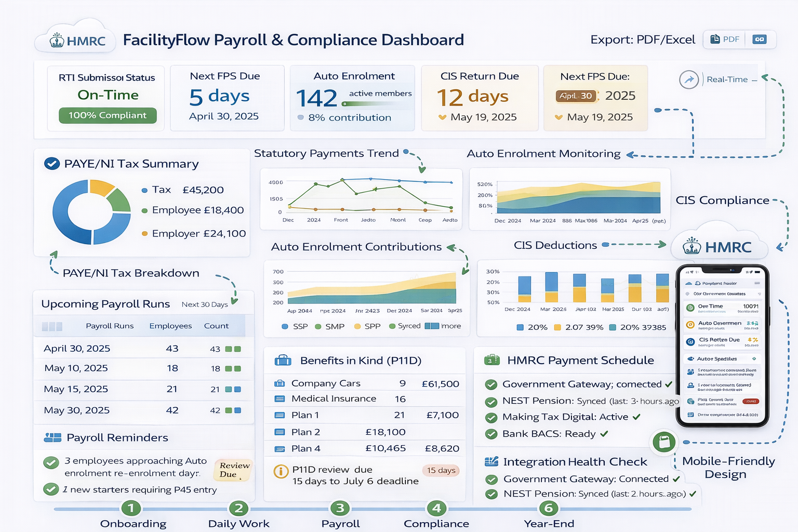Click the Real-Time arrow icon
This screenshot has width=798, height=532.
689,79
